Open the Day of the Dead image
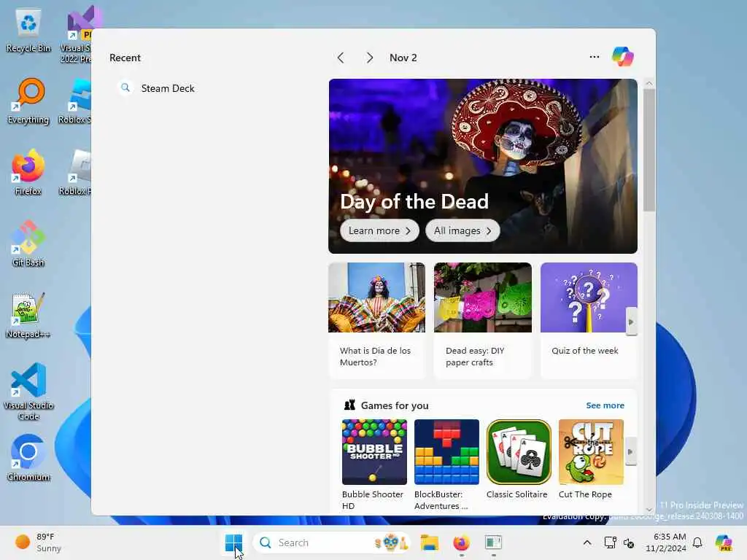The image size is (747, 560). (483, 166)
